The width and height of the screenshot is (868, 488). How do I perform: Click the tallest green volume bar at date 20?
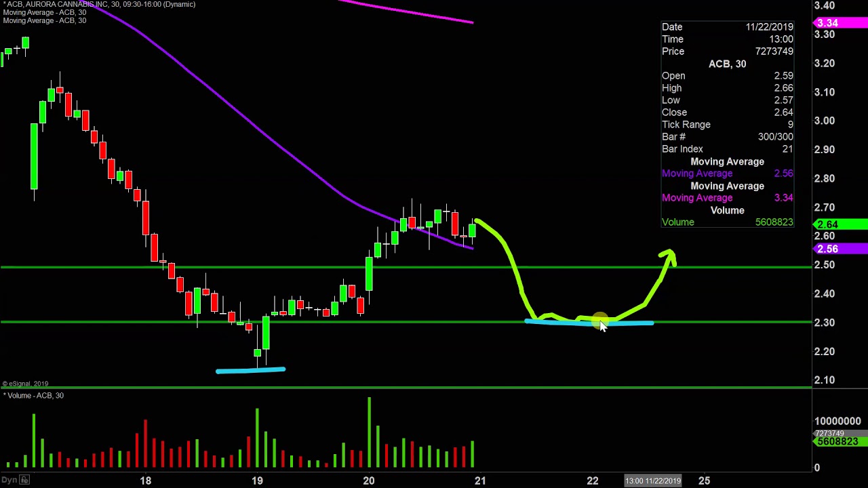pyautogui.click(x=369, y=432)
